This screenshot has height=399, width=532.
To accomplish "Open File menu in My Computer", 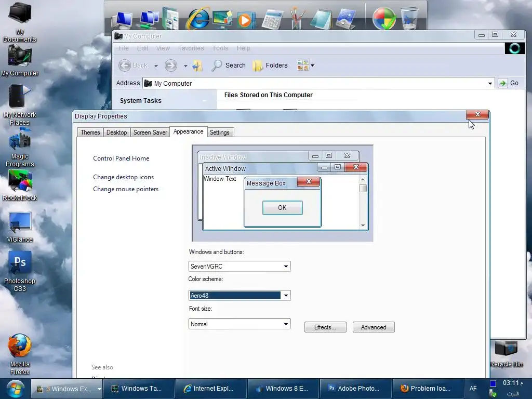I will (124, 48).
